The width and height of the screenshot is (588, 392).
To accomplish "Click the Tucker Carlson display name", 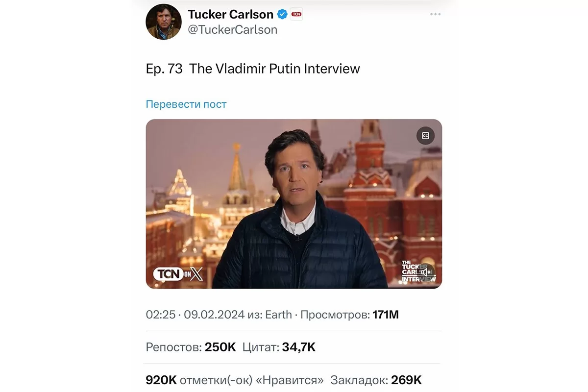I will pos(230,14).
